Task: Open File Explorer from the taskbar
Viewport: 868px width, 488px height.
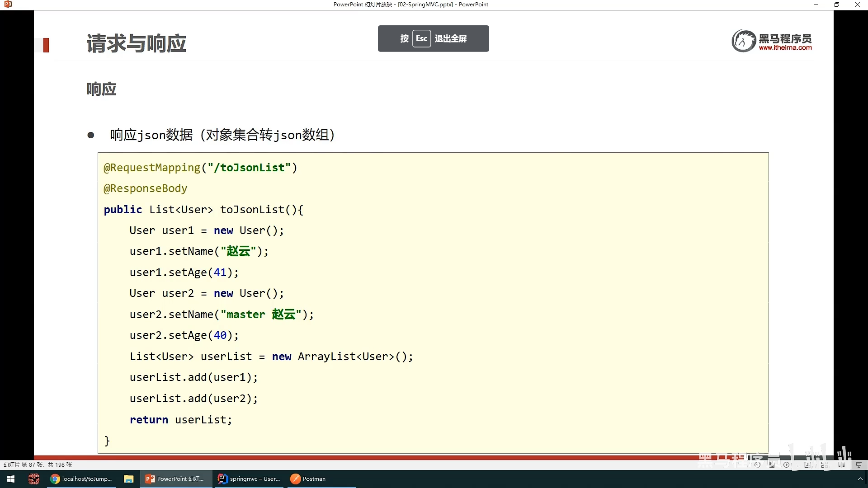Action: point(129,479)
